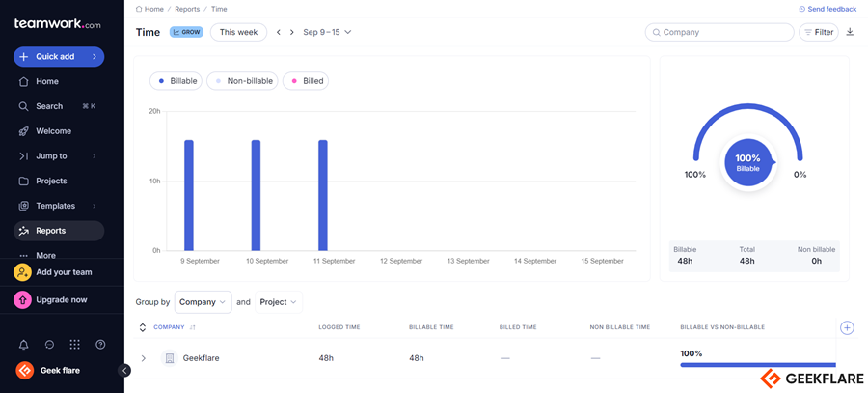Open the Quick add button
The height and width of the screenshot is (393, 868).
pyautogui.click(x=59, y=57)
